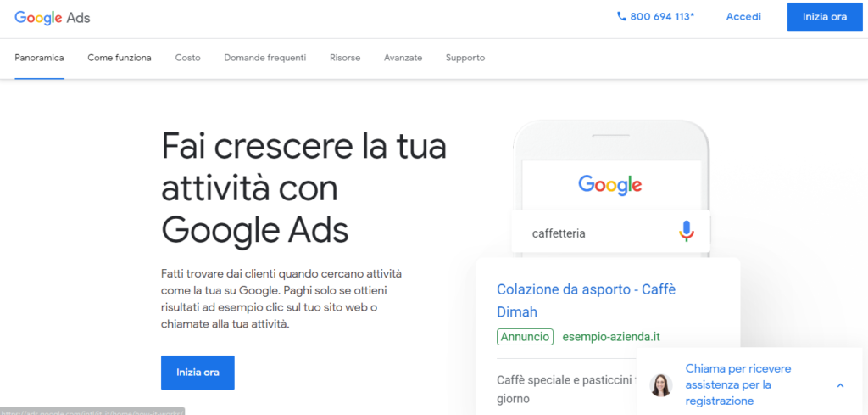Open the Come funziona tab
Viewport: 868px width, 415px height.
[120, 58]
